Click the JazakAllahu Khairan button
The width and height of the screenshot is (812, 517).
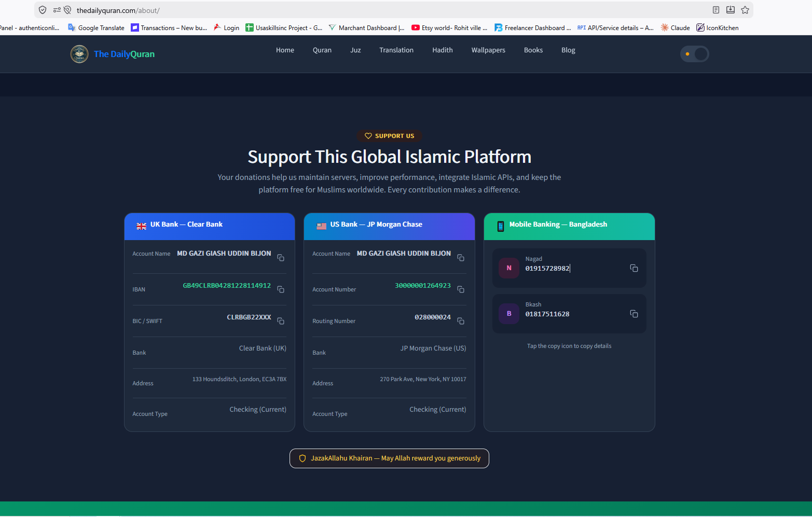[389, 458]
